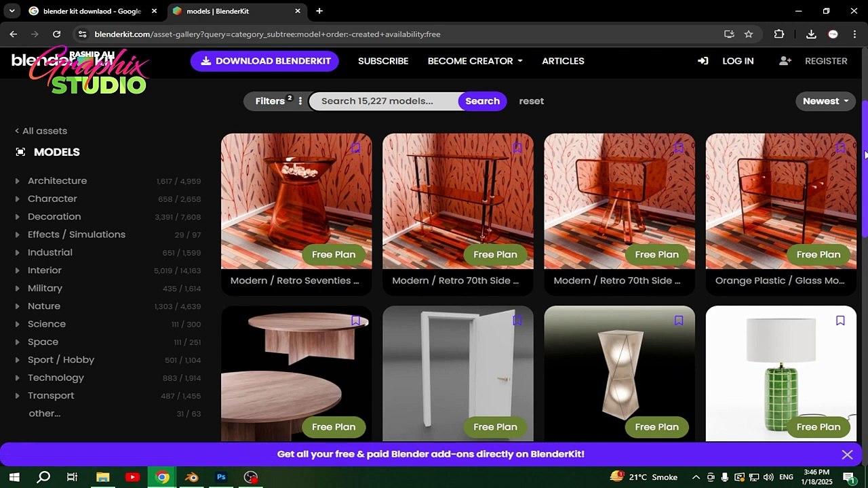Go back to All assets

(x=41, y=131)
